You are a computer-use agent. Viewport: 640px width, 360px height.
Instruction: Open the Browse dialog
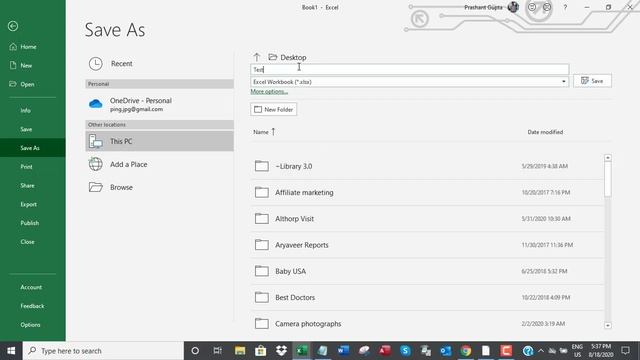[x=160, y=187]
